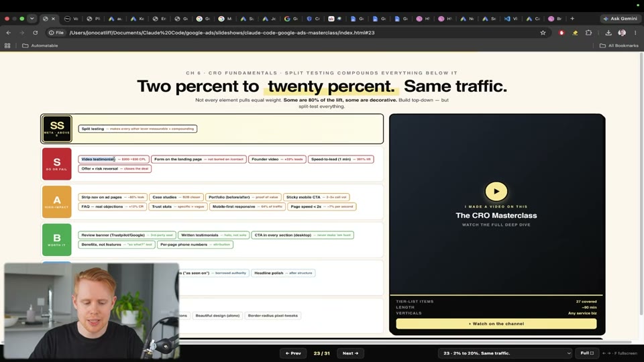Open the Chrome profile avatar
Image resolution: width=644 pixels, height=362 pixels.
point(622,33)
